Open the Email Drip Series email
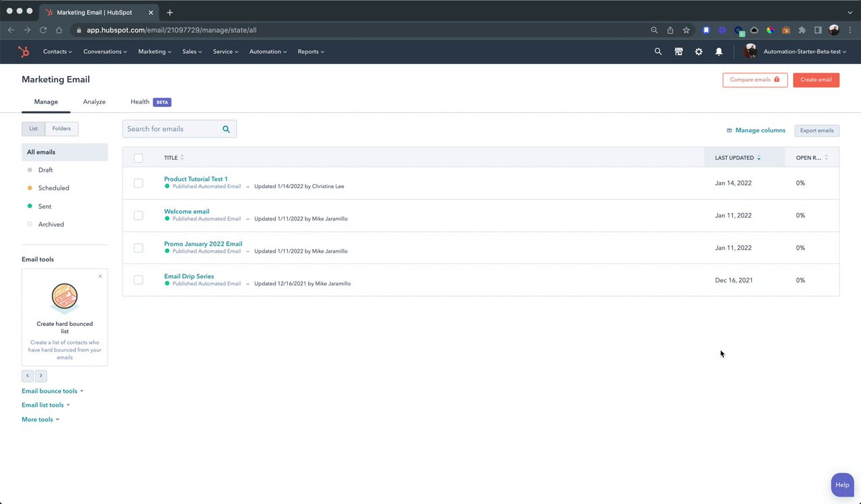The image size is (861, 504). coord(189,276)
